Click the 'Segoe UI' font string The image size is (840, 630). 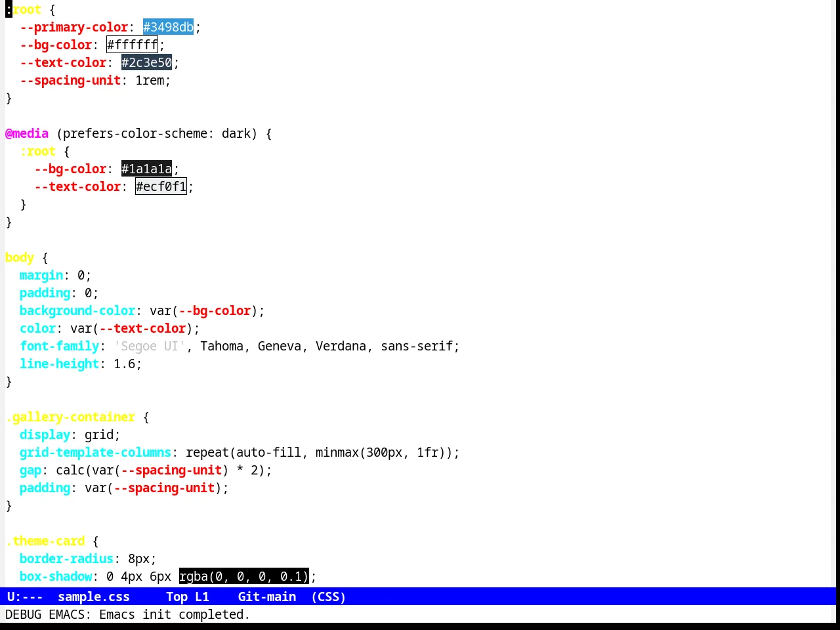pos(150,346)
